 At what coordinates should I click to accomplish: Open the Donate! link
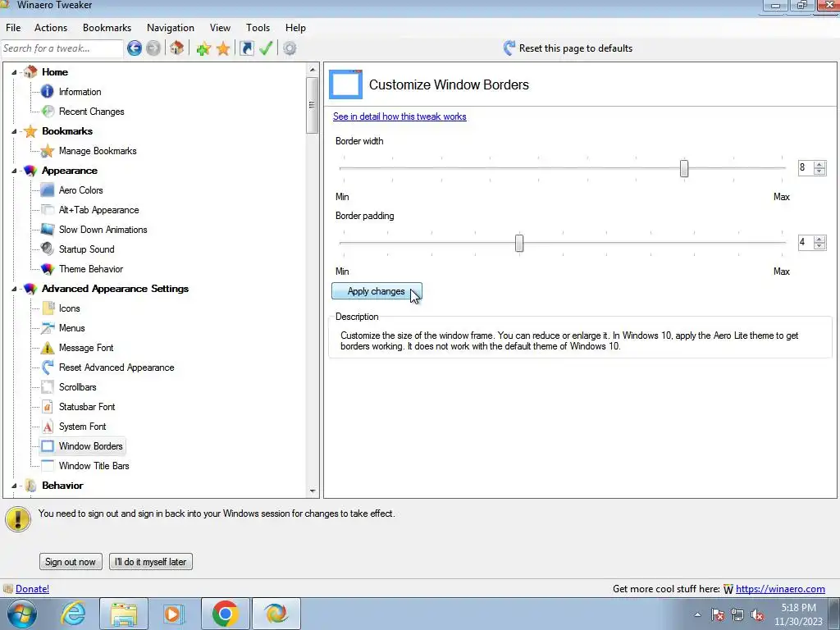click(x=32, y=589)
